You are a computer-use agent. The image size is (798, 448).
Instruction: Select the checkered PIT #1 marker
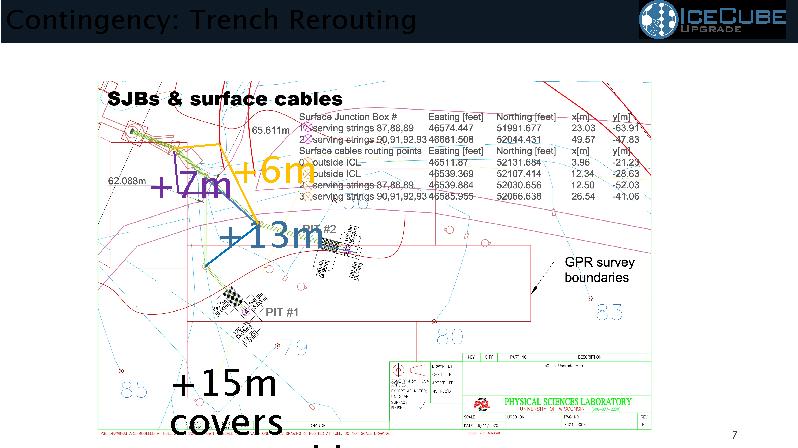coord(234,296)
